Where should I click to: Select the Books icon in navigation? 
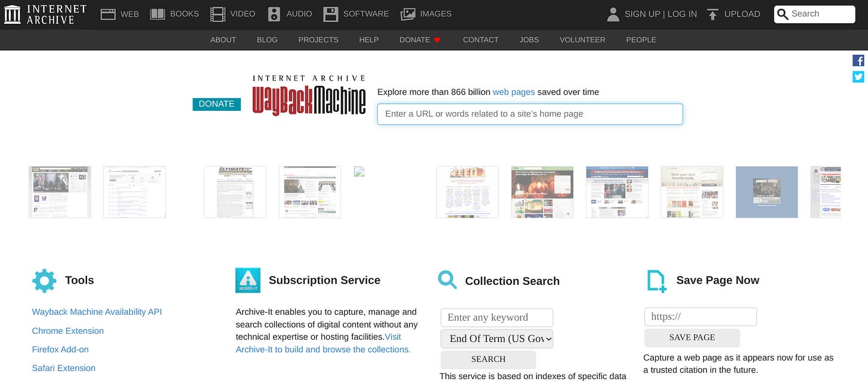(x=157, y=13)
